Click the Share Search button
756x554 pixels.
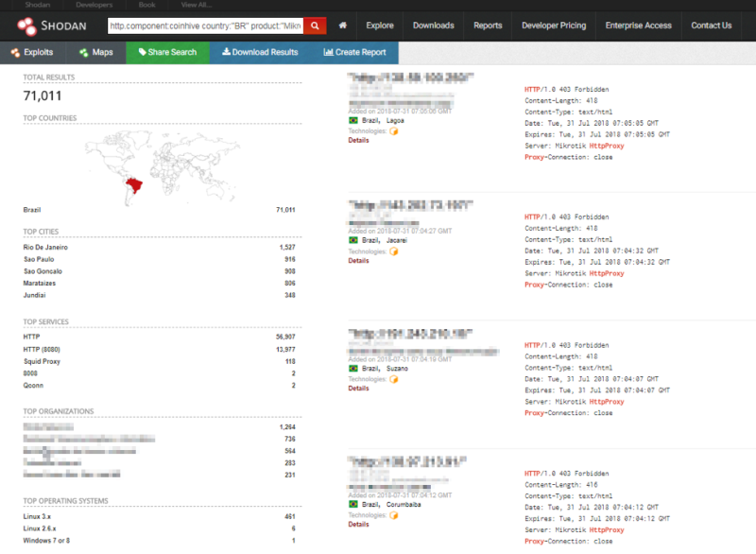tap(167, 53)
